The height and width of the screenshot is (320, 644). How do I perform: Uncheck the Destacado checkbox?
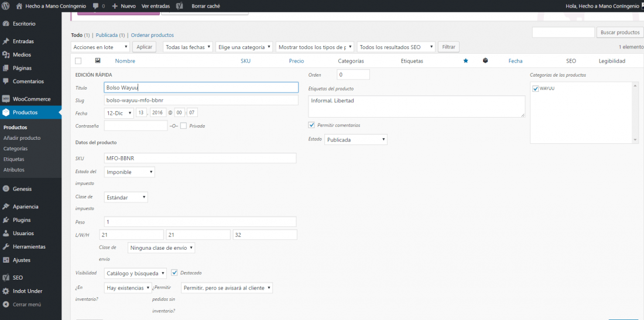click(174, 273)
